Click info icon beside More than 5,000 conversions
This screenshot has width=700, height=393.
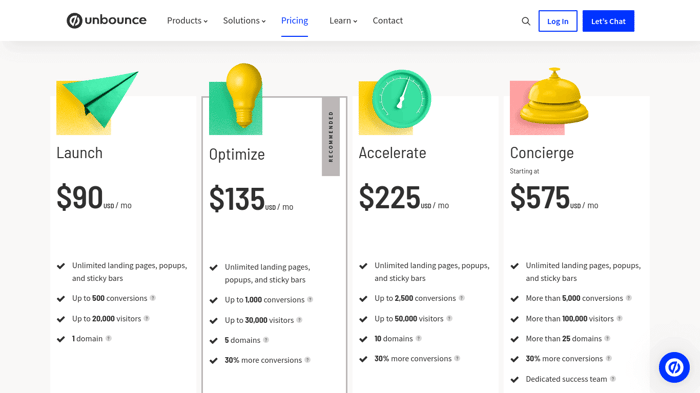(629, 298)
